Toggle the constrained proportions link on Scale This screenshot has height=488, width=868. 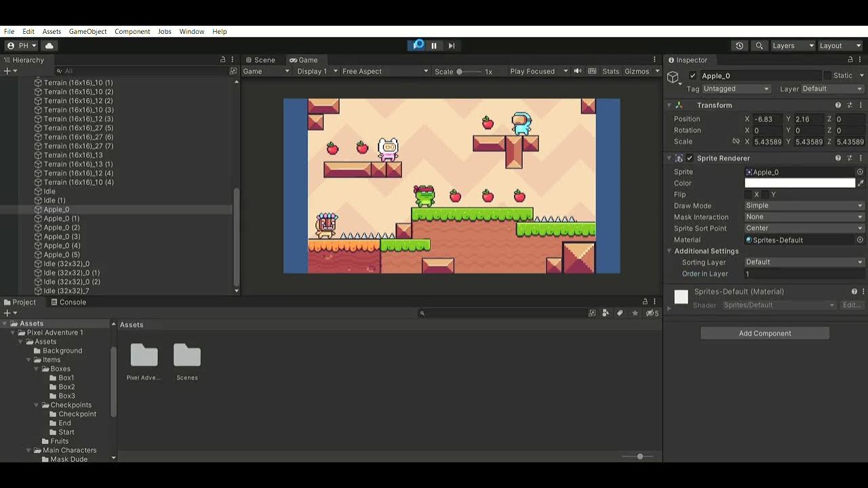tap(736, 142)
